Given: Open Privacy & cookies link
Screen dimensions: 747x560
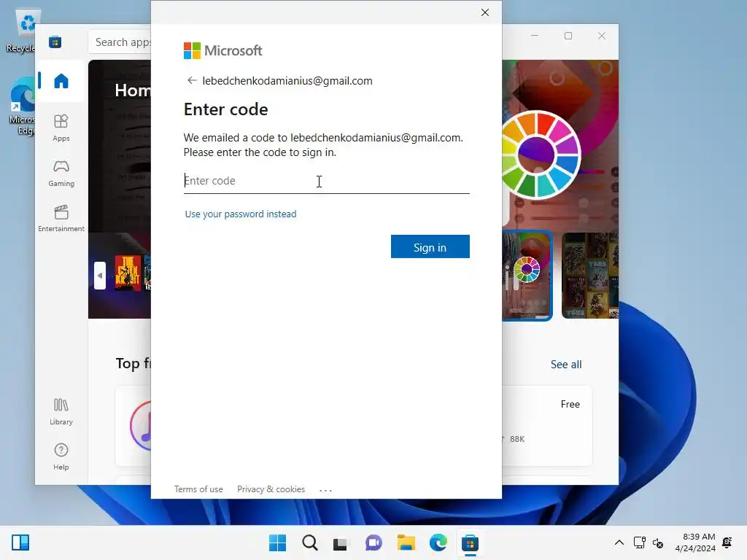Looking at the screenshot, I should click(x=271, y=489).
